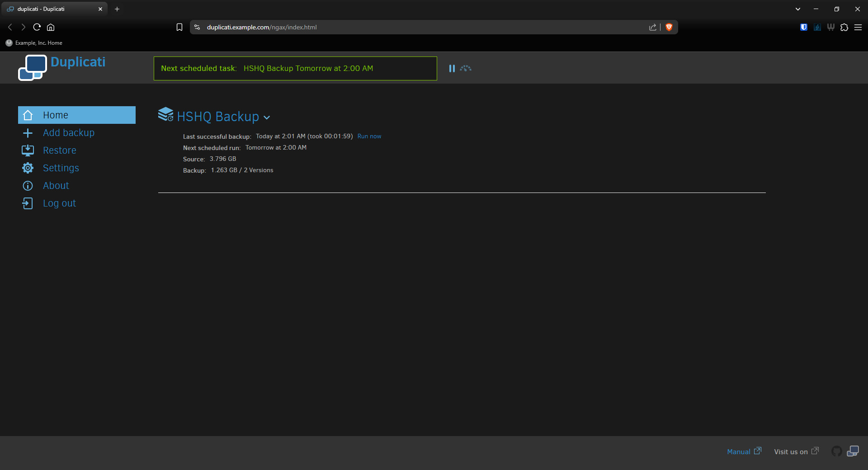Open Settings from the sidebar
The width and height of the screenshot is (868, 470).
pos(61,168)
